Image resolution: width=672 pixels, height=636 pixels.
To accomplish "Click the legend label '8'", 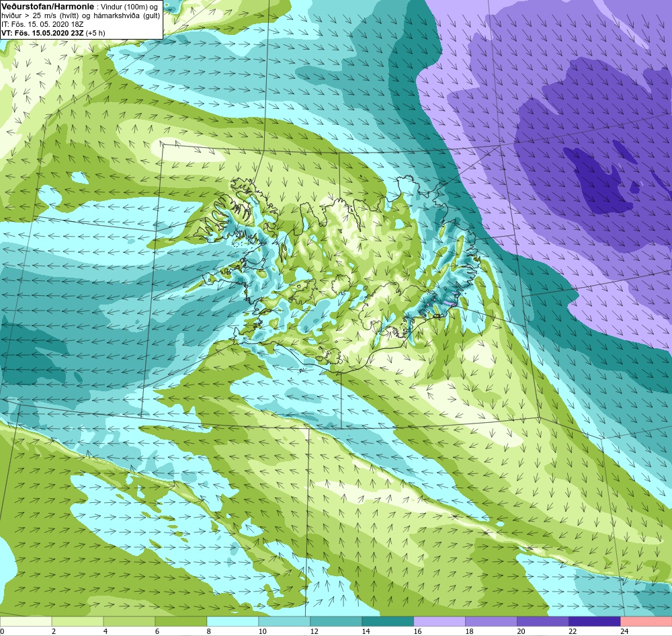I will (209, 631).
